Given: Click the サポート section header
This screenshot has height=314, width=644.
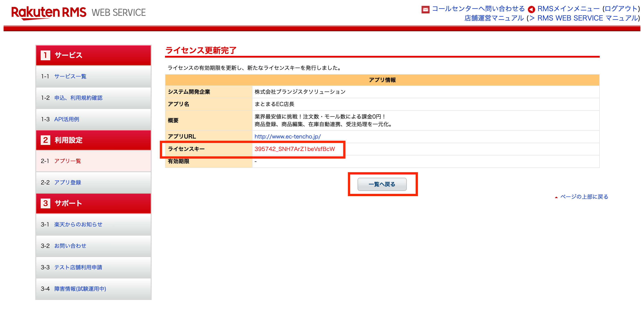Looking at the screenshot, I should coord(93,203).
